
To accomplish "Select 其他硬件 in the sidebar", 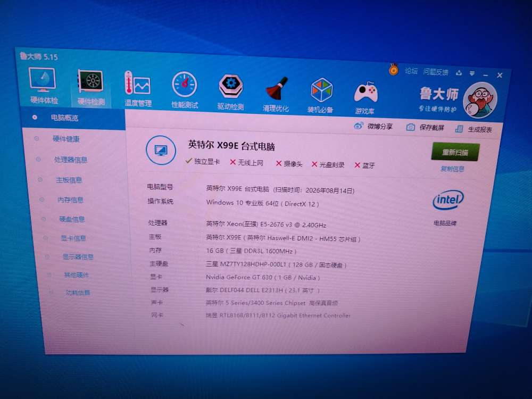I will (x=76, y=275).
